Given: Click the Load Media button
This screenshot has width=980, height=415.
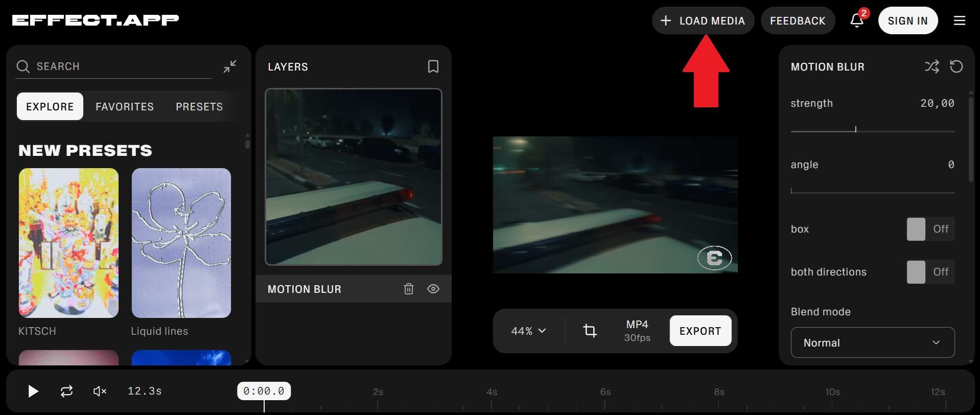Looking at the screenshot, I should pyautogui.click(x=703, y=20).
